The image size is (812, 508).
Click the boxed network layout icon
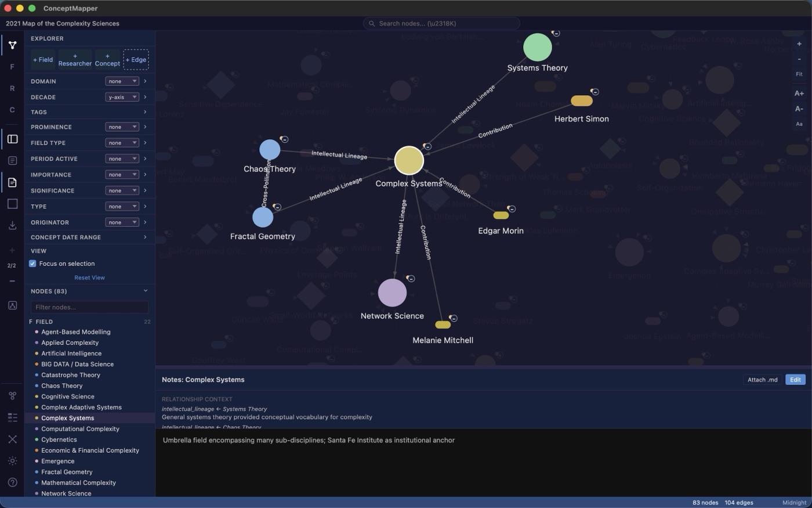(x=12, y=305)
